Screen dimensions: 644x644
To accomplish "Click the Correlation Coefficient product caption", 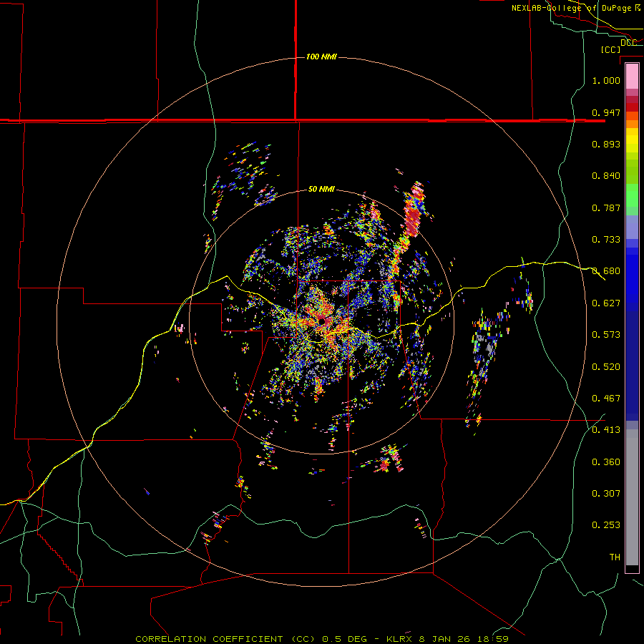I will [x=322, y=639].
